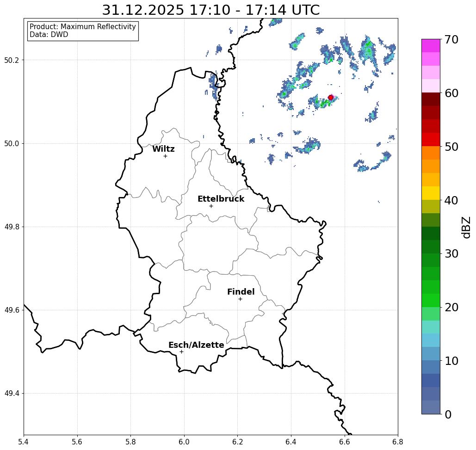Click the light cyan swatch just above 10
The width and height of the screenshot is (476, 450).
click(x=431, y=354)
